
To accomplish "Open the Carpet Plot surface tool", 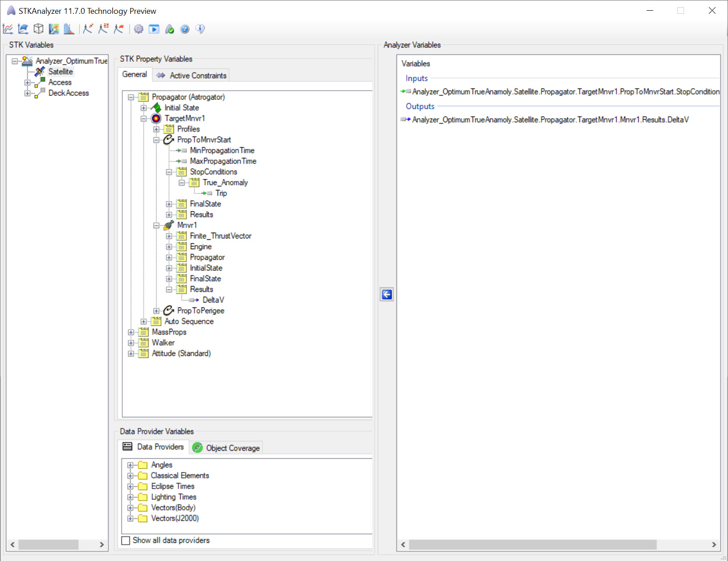I will 23,29.
